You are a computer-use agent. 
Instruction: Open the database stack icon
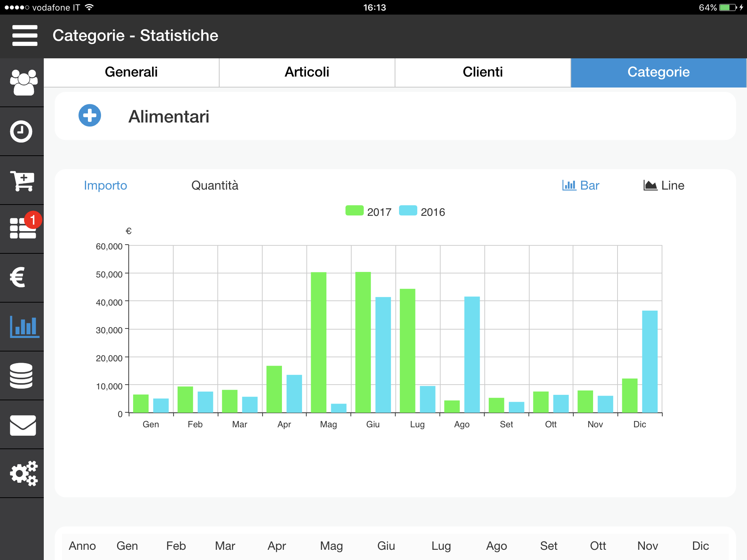21,376
